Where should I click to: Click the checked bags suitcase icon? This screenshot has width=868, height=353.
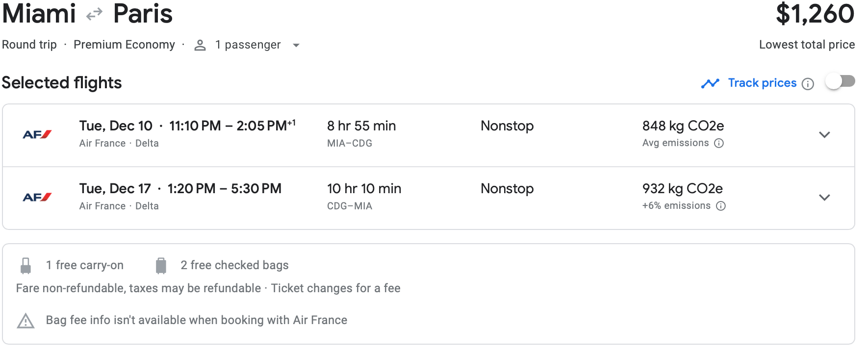point(161,265)
